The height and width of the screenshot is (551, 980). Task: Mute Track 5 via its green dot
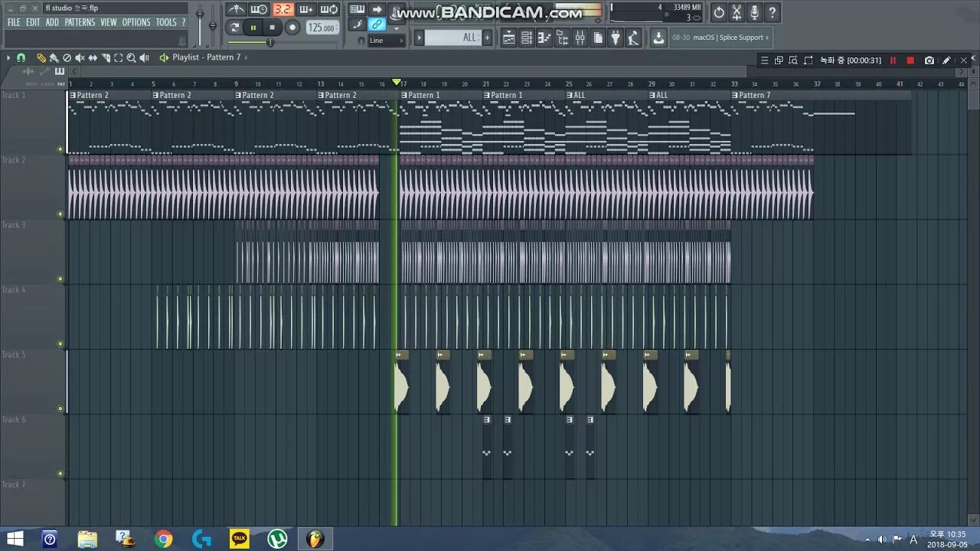pyautogui.click(x=60, y=409)
